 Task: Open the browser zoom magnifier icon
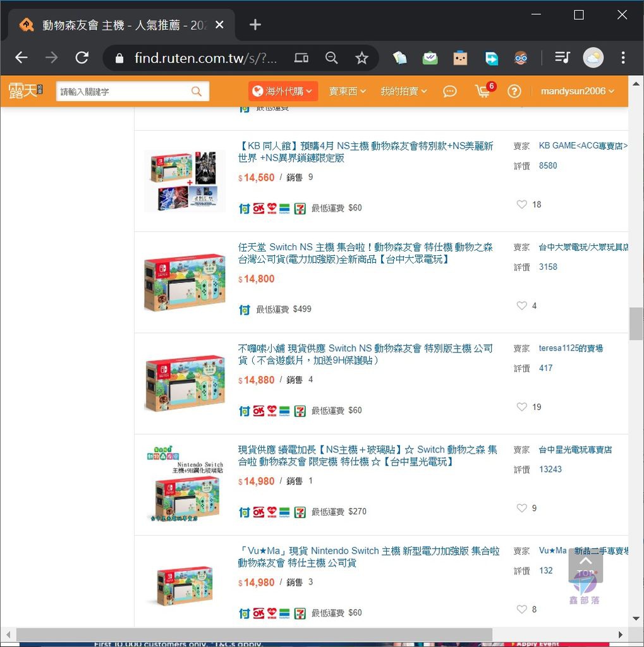(x=331, y=57)
